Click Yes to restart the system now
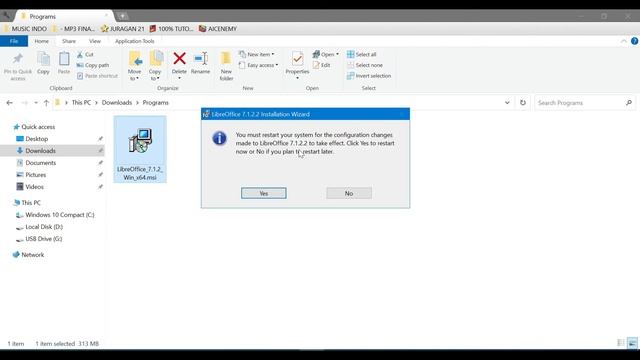This screenshot has width=640, height=360. coord(264,193)
